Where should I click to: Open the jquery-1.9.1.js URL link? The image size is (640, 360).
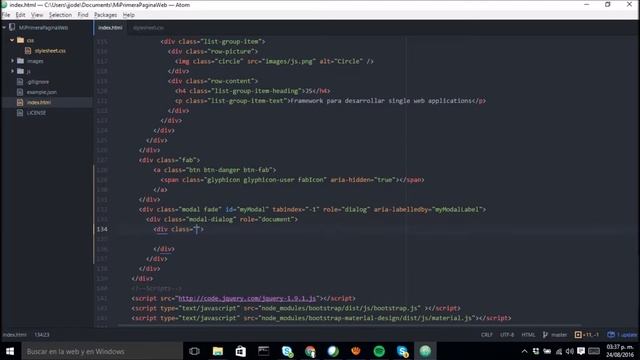click(x=247, y=298)
